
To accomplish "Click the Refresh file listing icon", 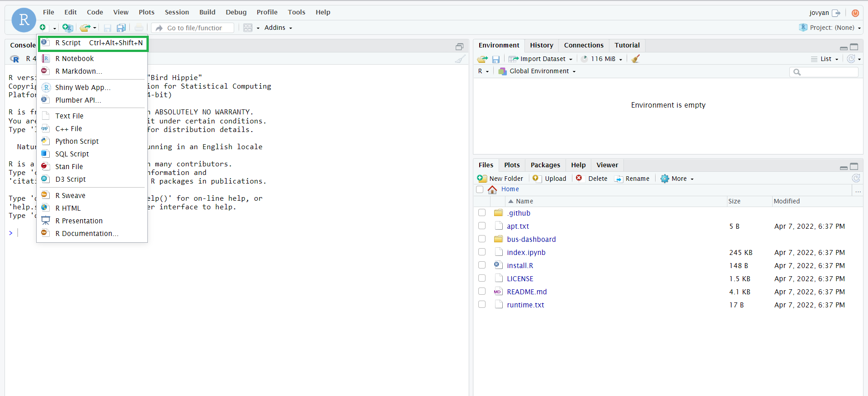I will 856,178.
